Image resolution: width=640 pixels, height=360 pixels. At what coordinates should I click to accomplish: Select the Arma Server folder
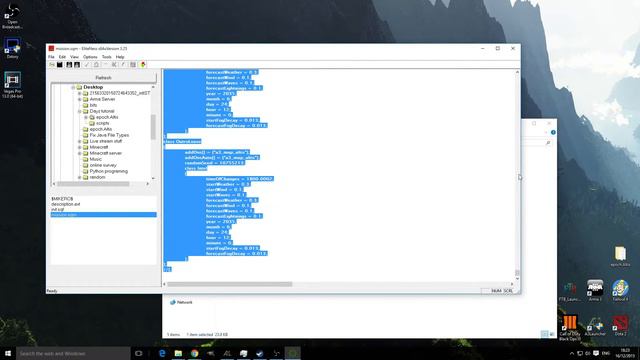point(102,99)
